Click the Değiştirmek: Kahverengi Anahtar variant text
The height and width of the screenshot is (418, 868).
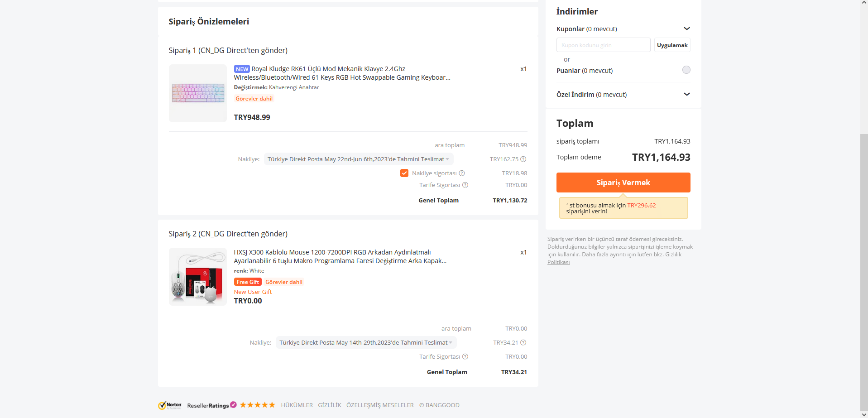276,87
